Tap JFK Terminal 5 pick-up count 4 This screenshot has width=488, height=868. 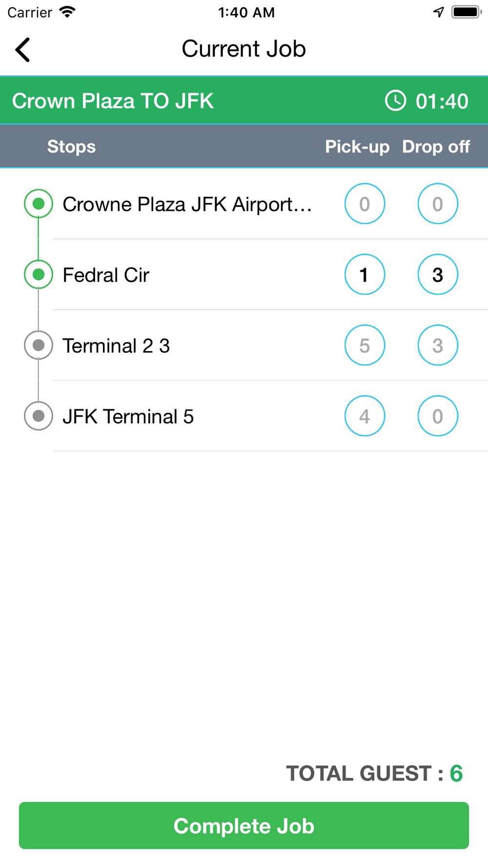click(x=365, y=416)
